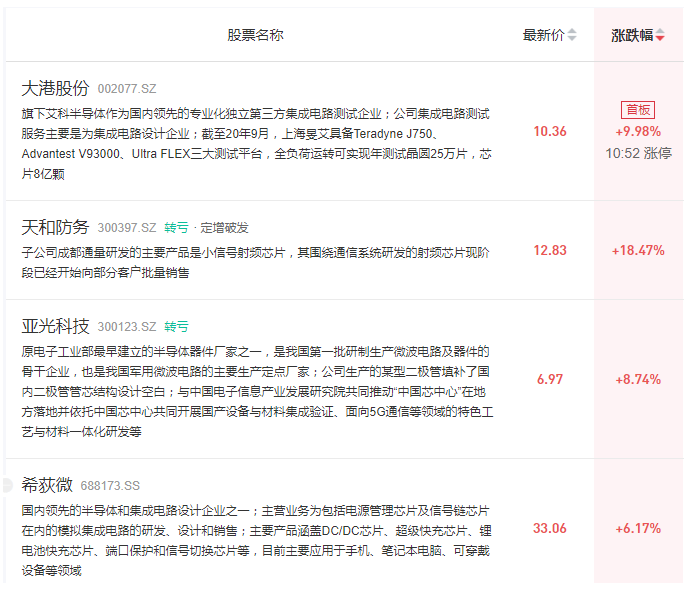Click 希荻微 description about 模拟集成电路
The height and width of the screenshot is (590, 685).
tap(257, 541)
